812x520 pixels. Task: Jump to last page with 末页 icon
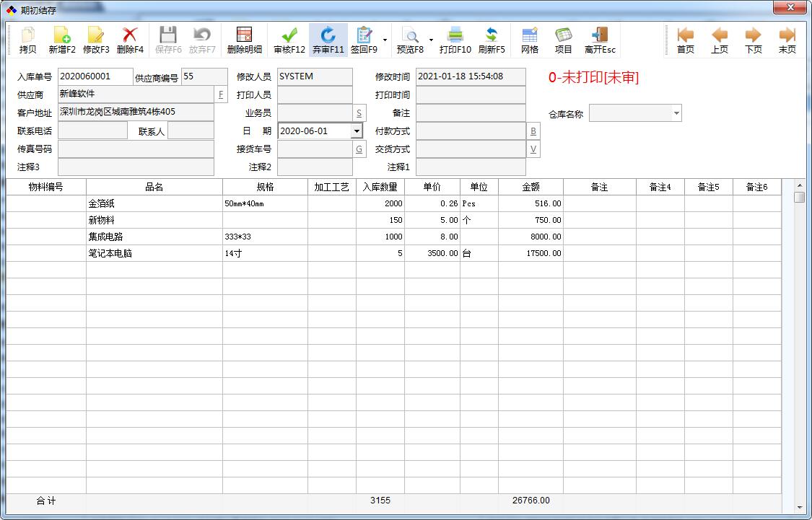click(787, 40)
